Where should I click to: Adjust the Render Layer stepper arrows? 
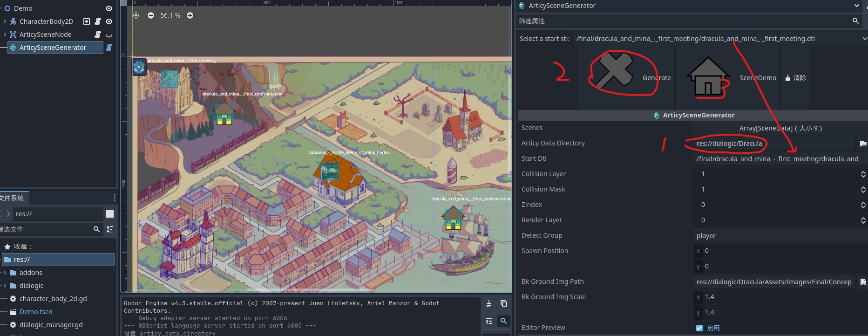click(x=863, y=220)
